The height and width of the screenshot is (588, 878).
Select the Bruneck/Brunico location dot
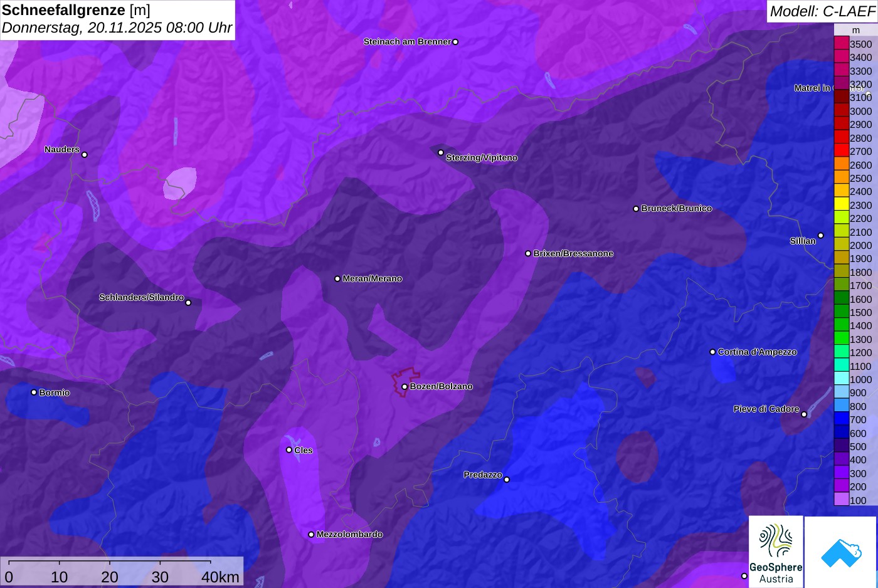pyautogui.click(x=636, y=209)
